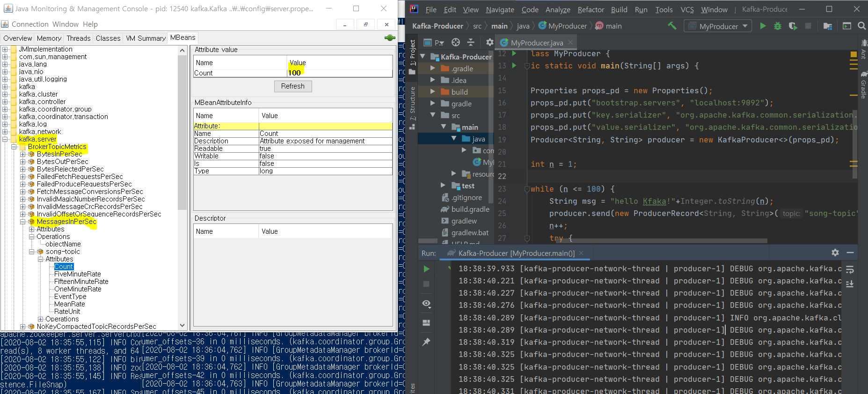The width and height of the screenshot is (868, 394).
Task: Collapse the BrokerTopicMetrics node
Action: point(14,147)
